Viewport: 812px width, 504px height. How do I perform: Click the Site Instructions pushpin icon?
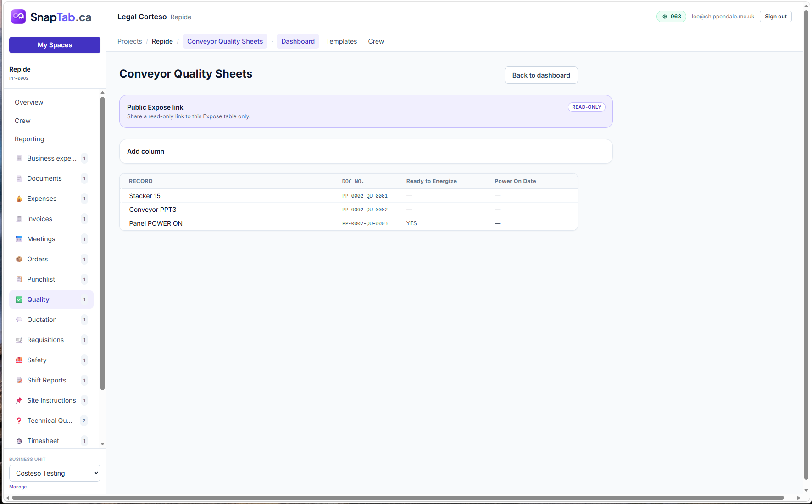pos(19,400)
